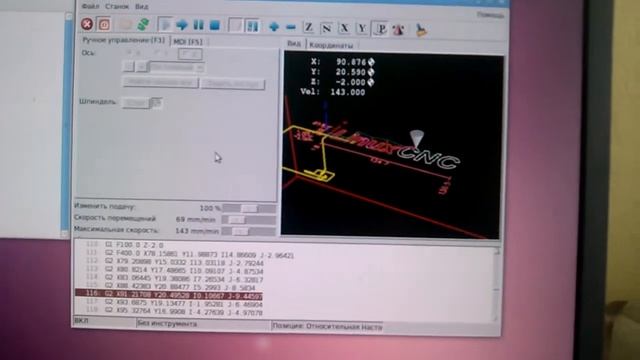
Task: Zoom in with blue plus icon
Action: [273, 27]
